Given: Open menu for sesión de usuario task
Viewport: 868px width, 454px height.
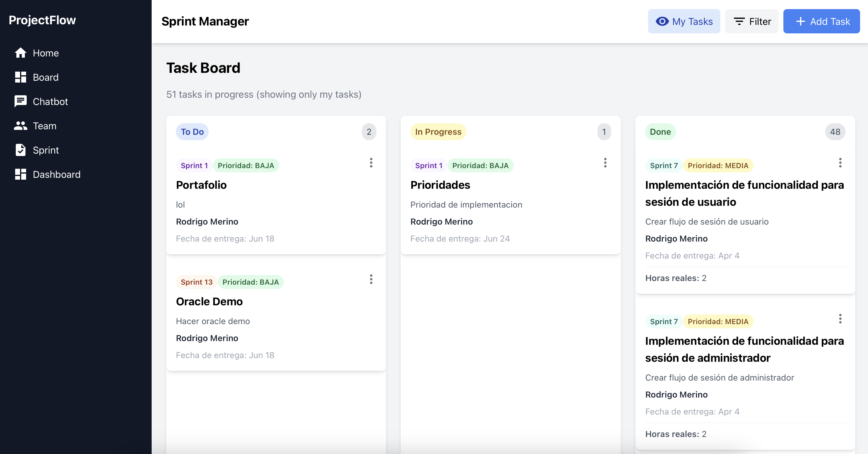Looking at the screenshot, I should point(840,163).
